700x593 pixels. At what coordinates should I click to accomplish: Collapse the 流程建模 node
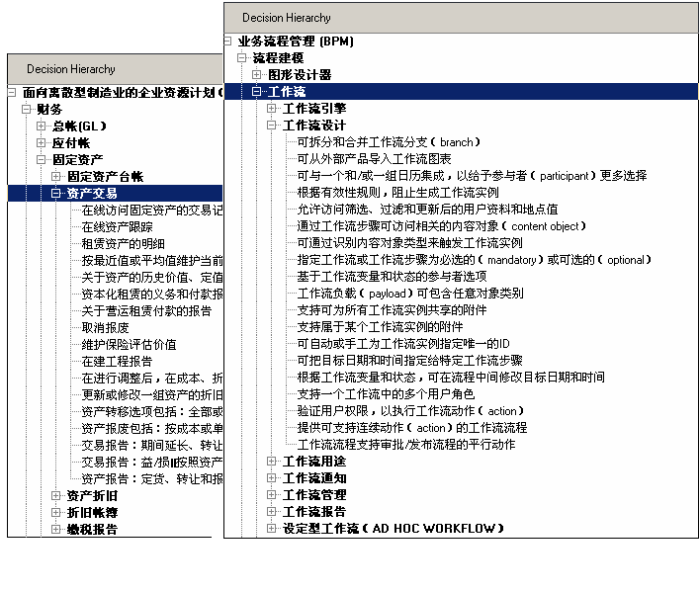[242, 58]
